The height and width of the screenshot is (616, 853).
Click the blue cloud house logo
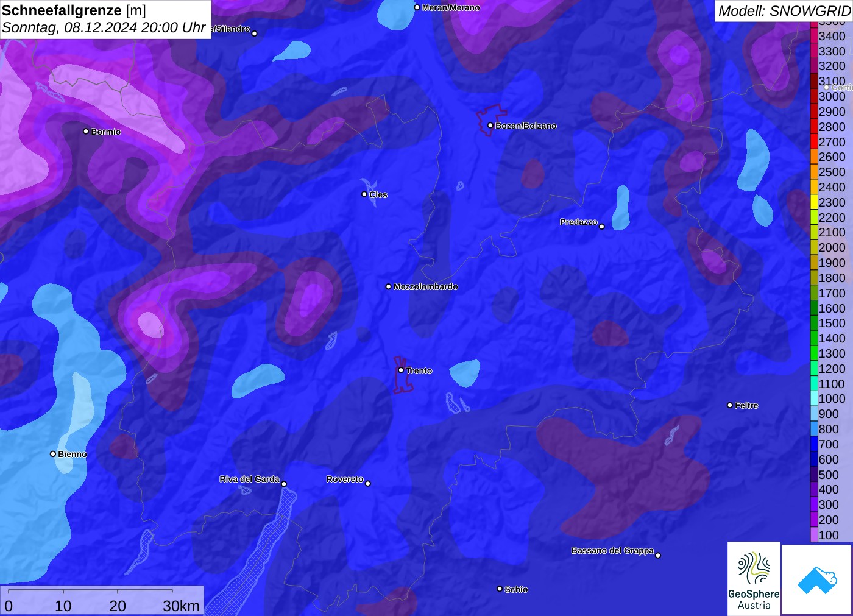click(817, 579)
